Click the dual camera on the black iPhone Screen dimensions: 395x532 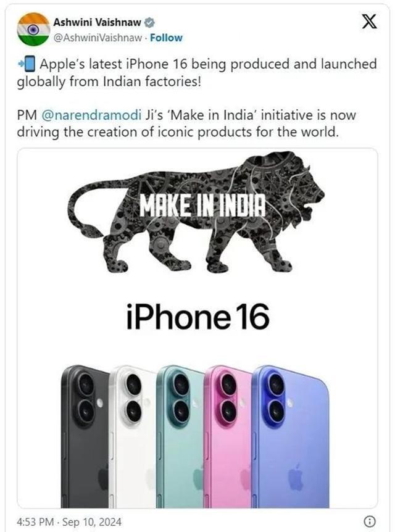click(x=85, y=398)
